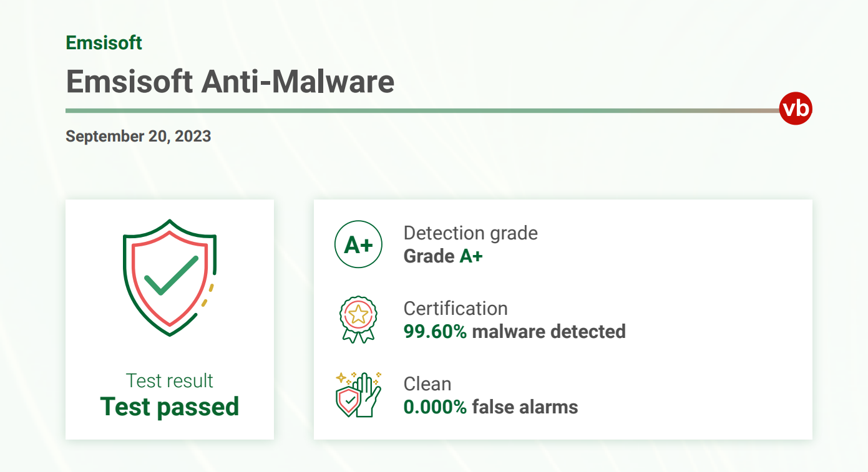The image size is (868, 472).
Task: Click the September 20, 2023 date
Action: 139,136
